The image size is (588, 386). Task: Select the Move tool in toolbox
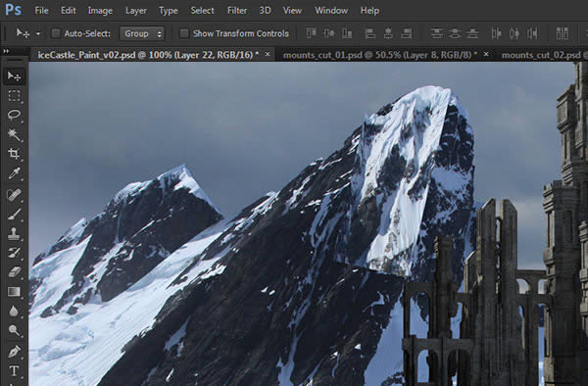tap(15, 76)
